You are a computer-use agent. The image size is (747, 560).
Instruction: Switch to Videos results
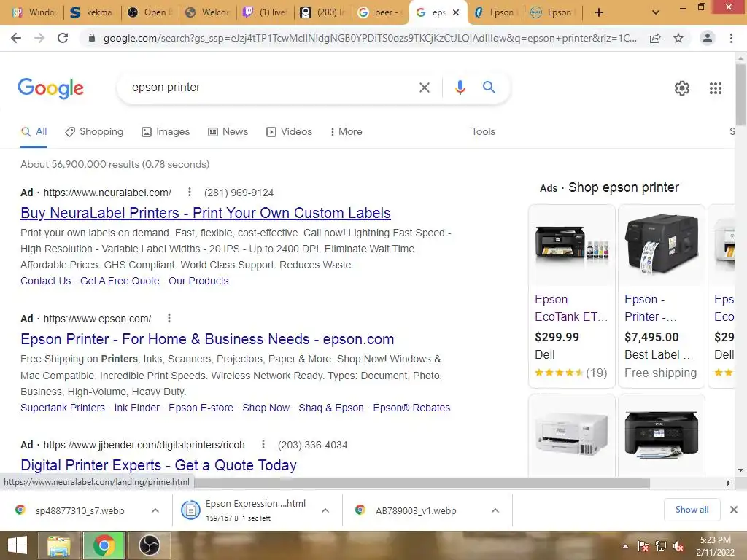[x=289, y=132]
